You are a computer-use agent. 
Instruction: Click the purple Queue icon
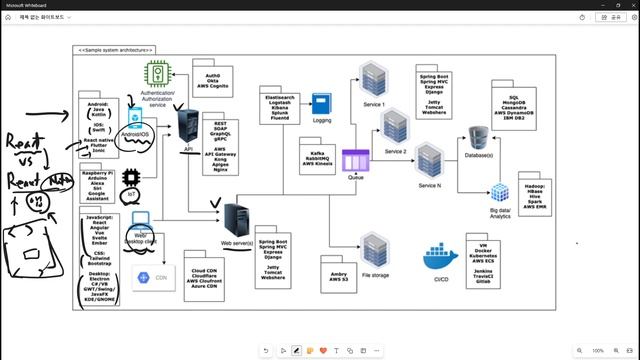pyautogui.click(x=356, y=160)
